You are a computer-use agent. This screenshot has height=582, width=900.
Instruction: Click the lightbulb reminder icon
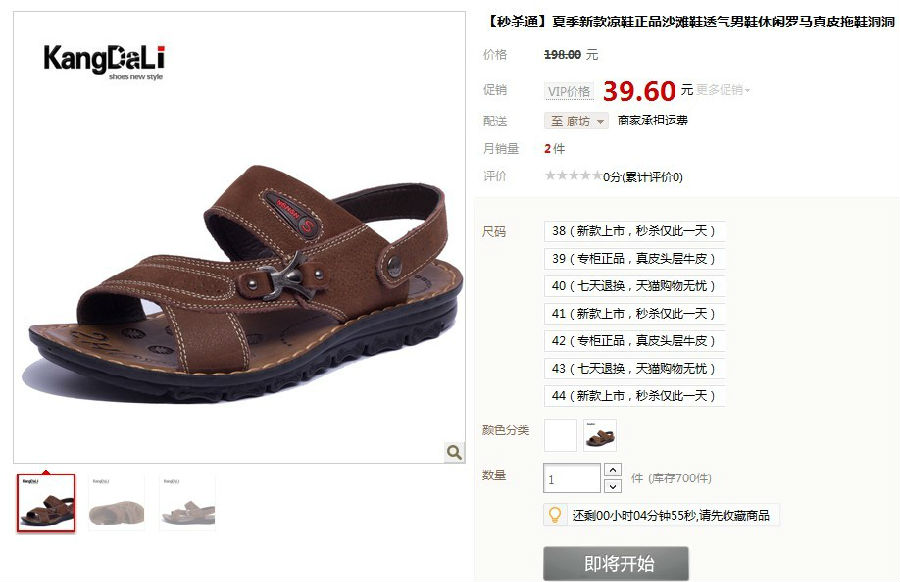(554, 515)
